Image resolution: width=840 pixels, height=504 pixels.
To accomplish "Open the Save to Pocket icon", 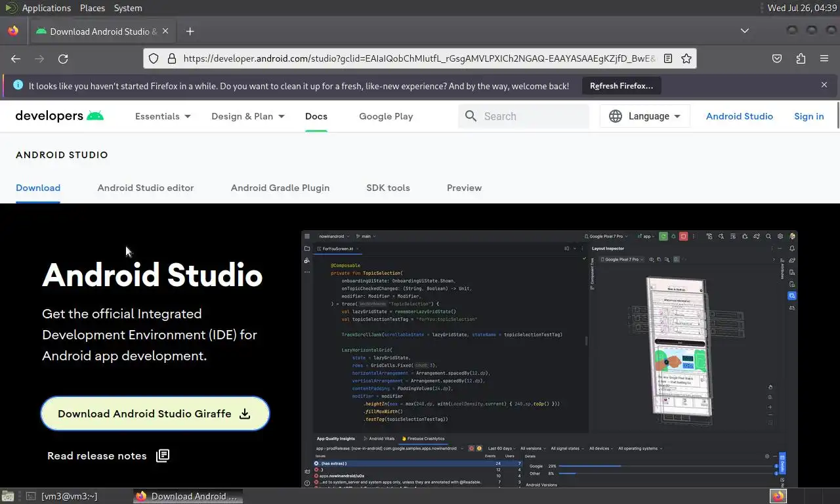I will pyautogui.click(x=777, y=58).
